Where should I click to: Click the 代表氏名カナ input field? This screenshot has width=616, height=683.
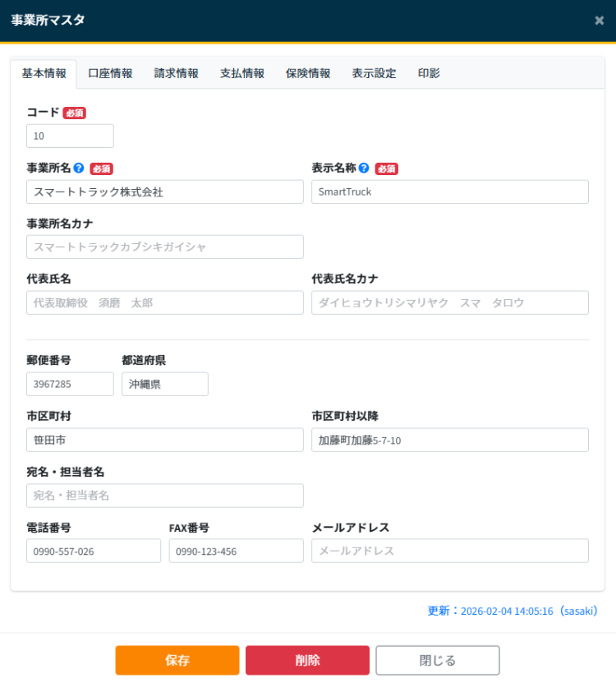click(x=449, y=302)
